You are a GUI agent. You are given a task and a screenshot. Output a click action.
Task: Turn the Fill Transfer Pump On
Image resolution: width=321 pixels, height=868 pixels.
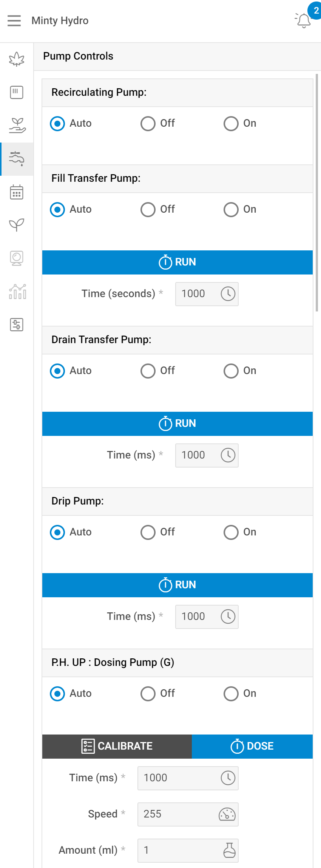(231, 210)
